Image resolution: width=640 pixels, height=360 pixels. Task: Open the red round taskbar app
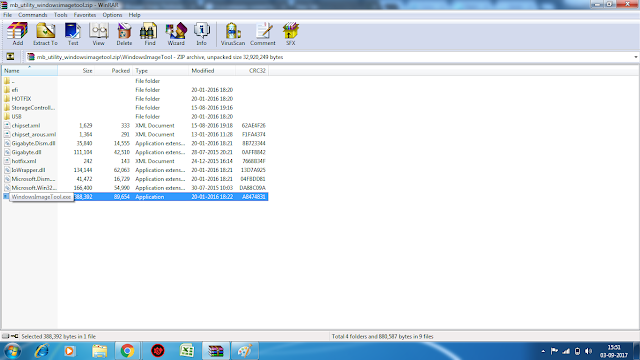point(158,351)
